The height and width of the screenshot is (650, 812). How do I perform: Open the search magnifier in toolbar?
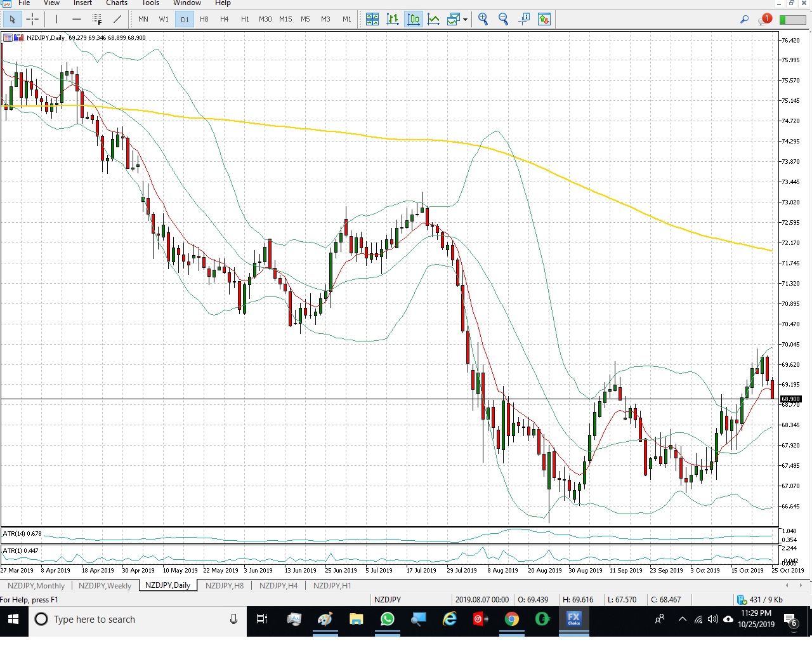[744, 19]
